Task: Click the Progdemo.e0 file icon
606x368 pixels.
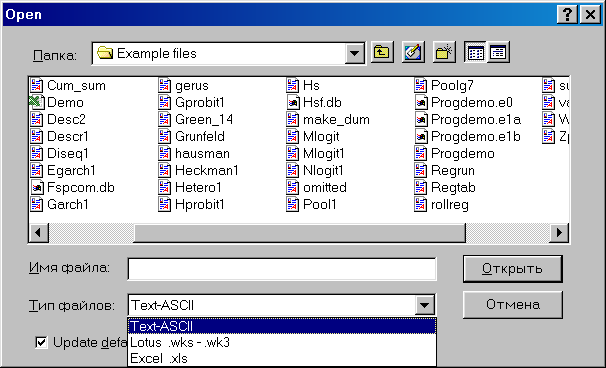Action: pos(421,102)
